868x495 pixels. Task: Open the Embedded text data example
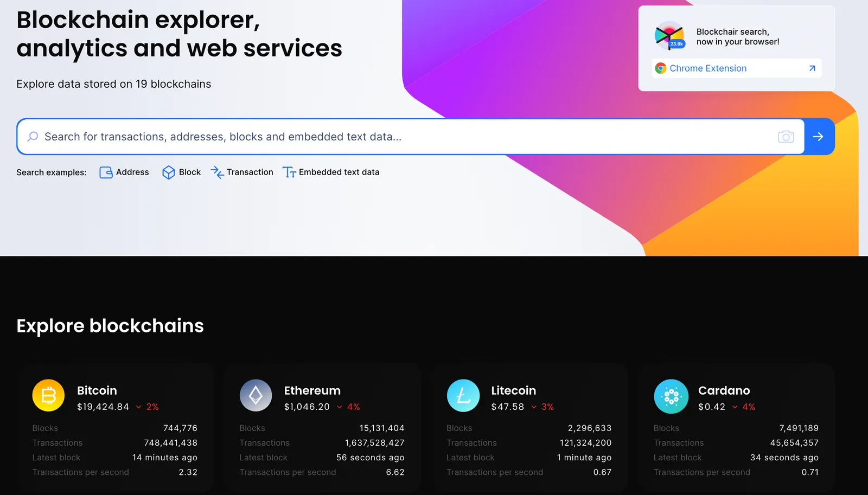click(x=339, y=172)
